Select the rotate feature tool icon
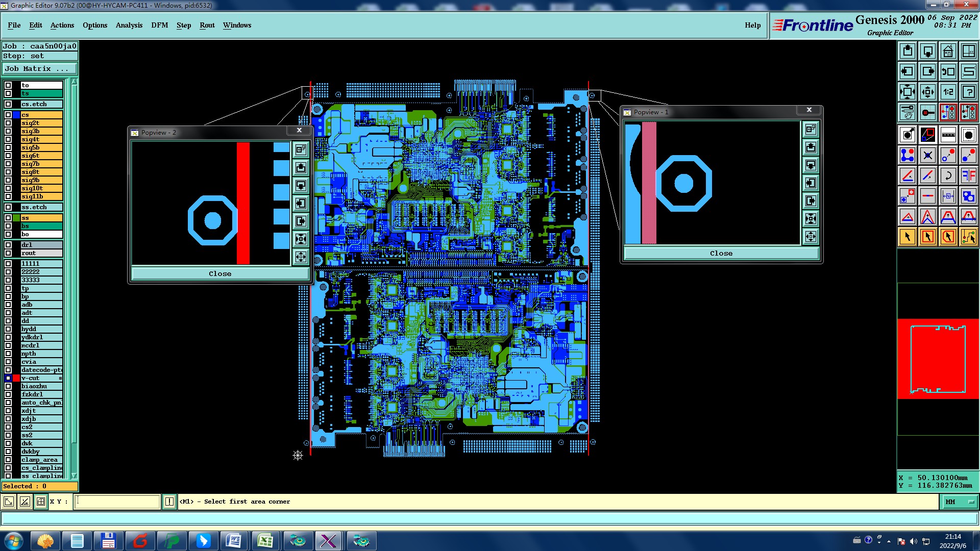 tap(948, 176)
